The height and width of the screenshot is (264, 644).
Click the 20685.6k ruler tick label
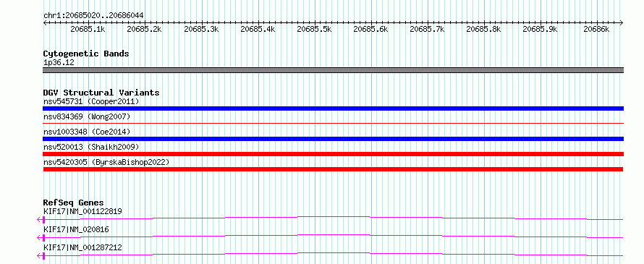[x=370, y=29]
